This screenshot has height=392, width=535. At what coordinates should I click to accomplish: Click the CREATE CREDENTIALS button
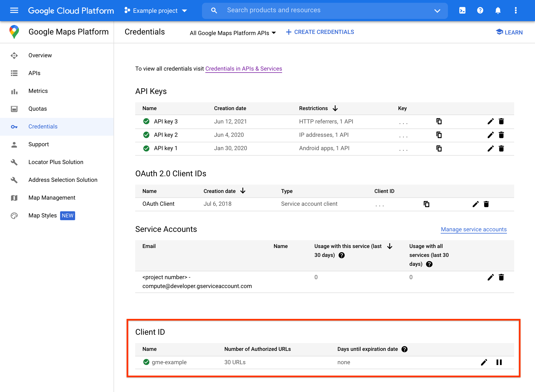[320, 32]
